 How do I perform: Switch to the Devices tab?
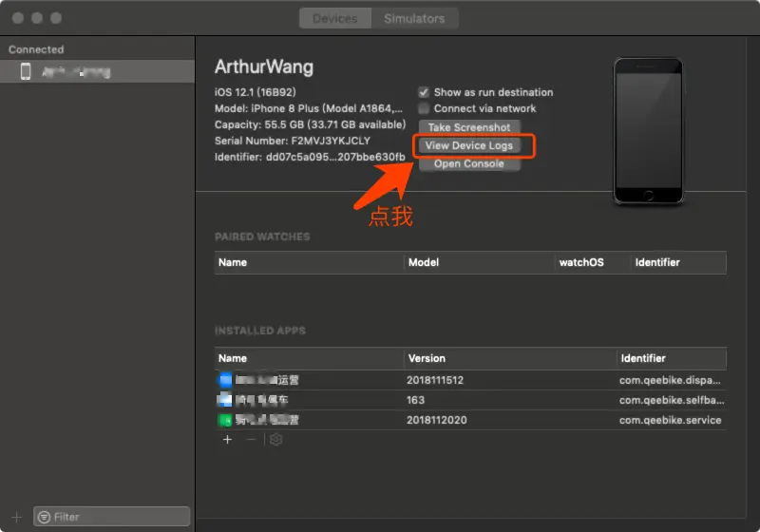pyautogui.click(x=335, y=18)
